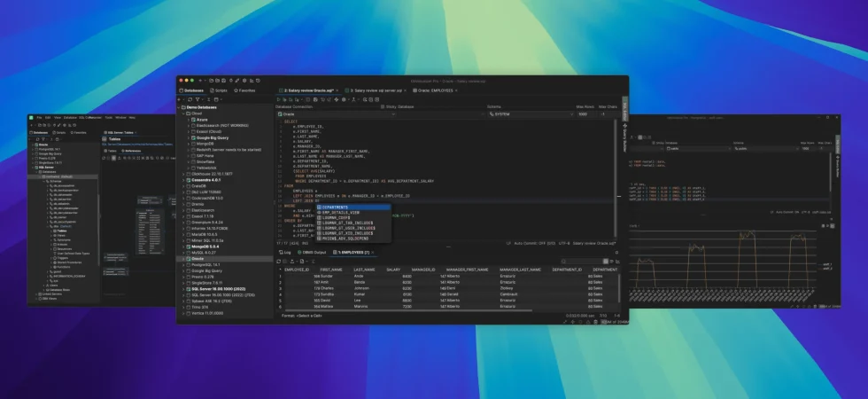
Task: Open the SYSTEM schema dropdown
Action: click(x=531, y=114)
